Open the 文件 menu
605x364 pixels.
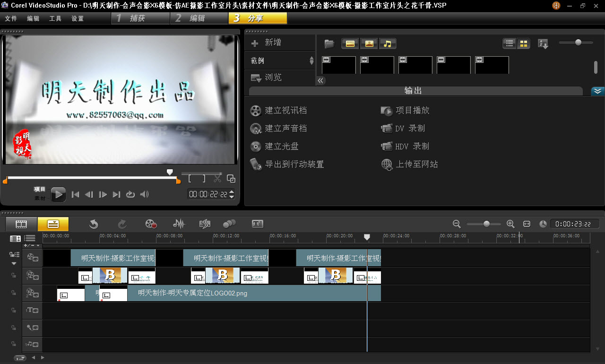pyautogui.click(x=11, y=18)
